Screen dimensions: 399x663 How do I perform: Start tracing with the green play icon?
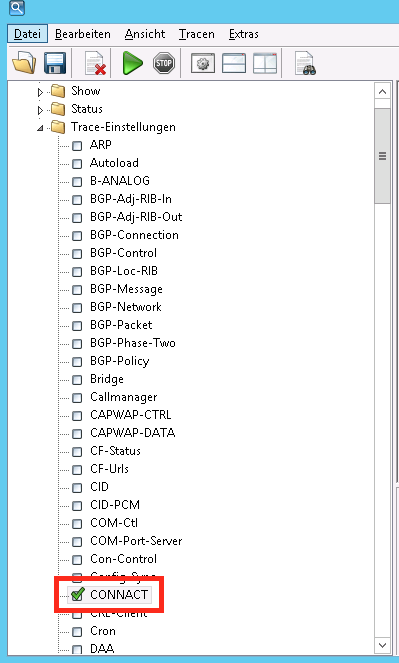click(x=132, y=63)
